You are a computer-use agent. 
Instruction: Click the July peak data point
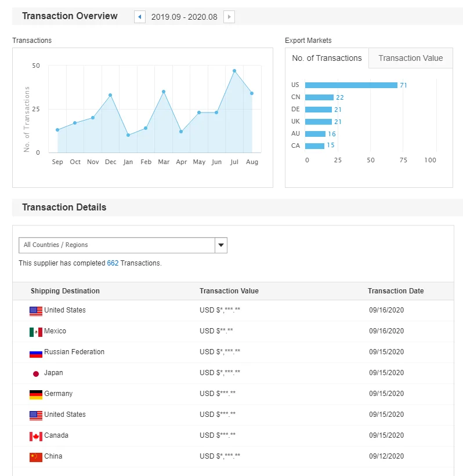(x=234, y=71)
